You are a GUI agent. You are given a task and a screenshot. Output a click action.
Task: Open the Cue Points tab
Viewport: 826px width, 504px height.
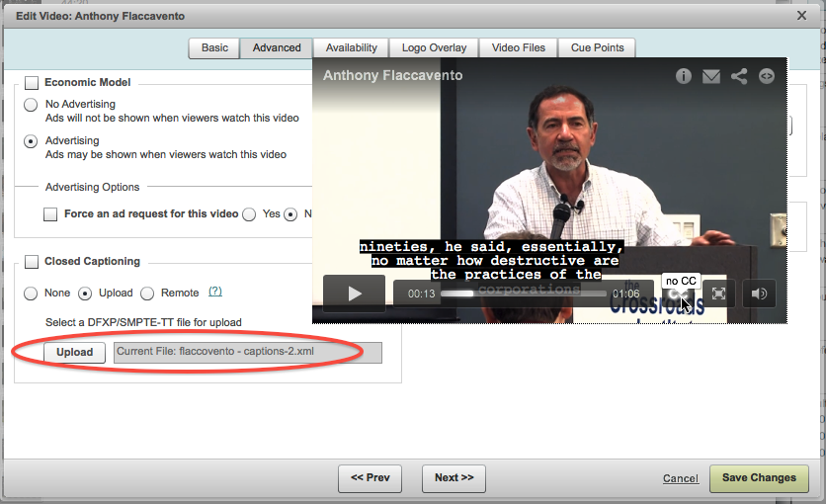598,47
